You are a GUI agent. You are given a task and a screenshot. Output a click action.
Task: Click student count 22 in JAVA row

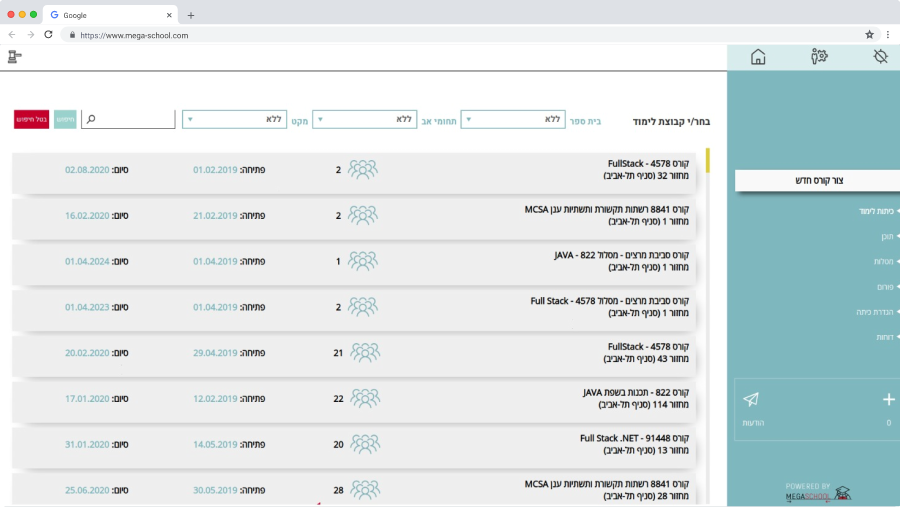coord(338,399)
